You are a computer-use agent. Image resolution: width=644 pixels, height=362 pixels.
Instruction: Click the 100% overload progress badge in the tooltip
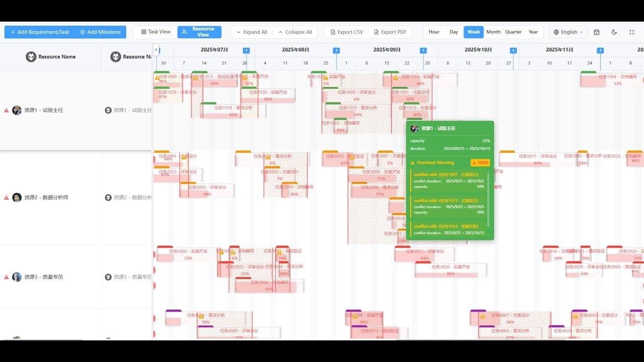[x=479, y=162]
